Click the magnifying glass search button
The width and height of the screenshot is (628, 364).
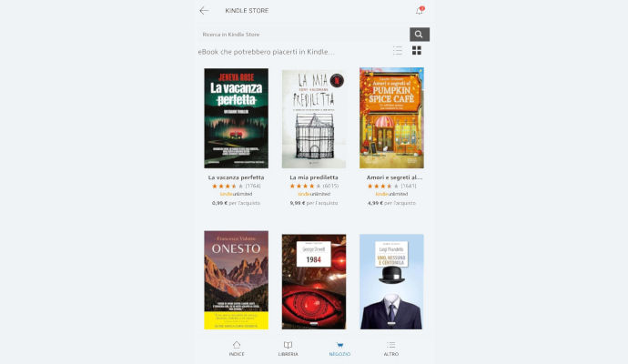[420, 35]
